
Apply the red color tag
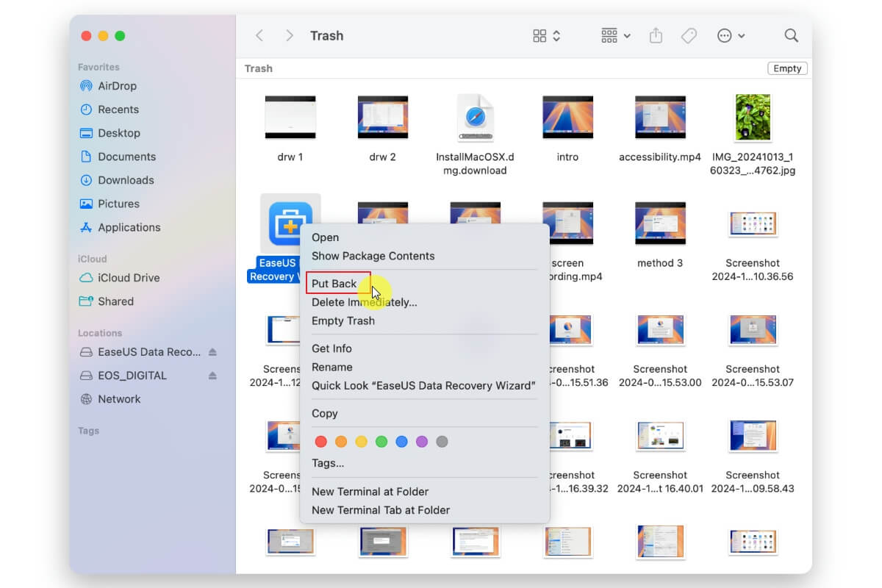[320, 442]
